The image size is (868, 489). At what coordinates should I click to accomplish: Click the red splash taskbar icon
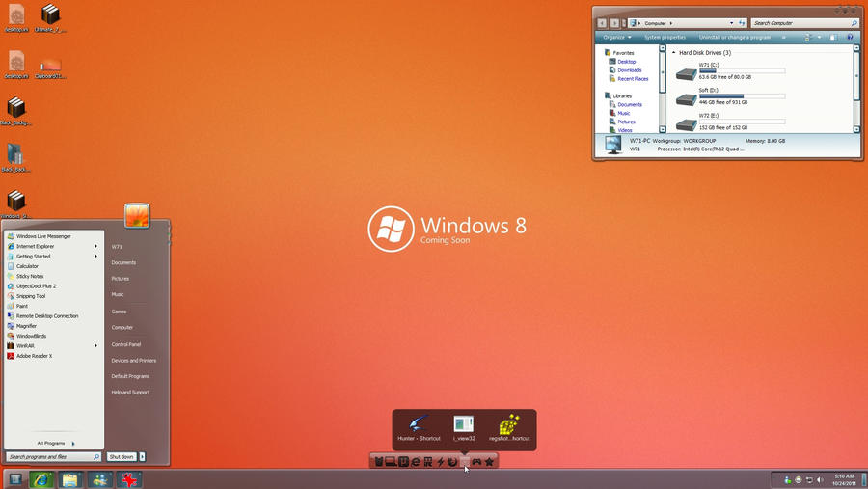click(128, 479)
